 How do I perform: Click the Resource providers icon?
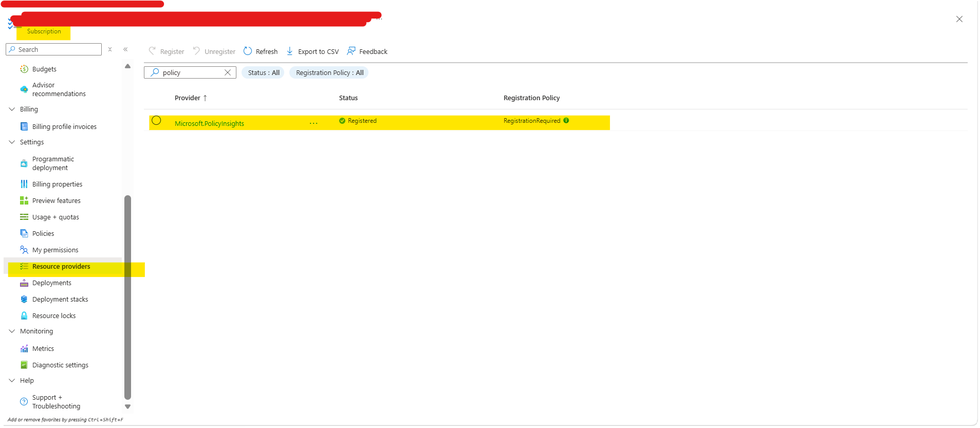coord(24,266)
